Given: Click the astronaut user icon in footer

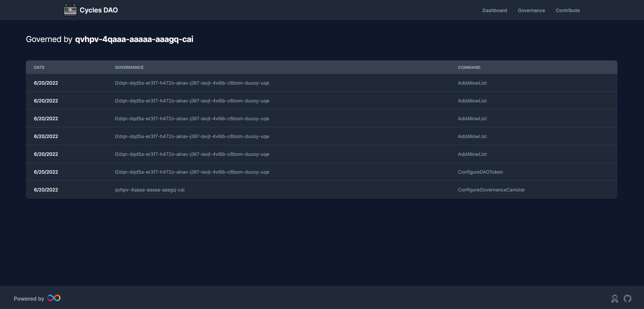Looking at the screenshot, I should click(615, 298).
